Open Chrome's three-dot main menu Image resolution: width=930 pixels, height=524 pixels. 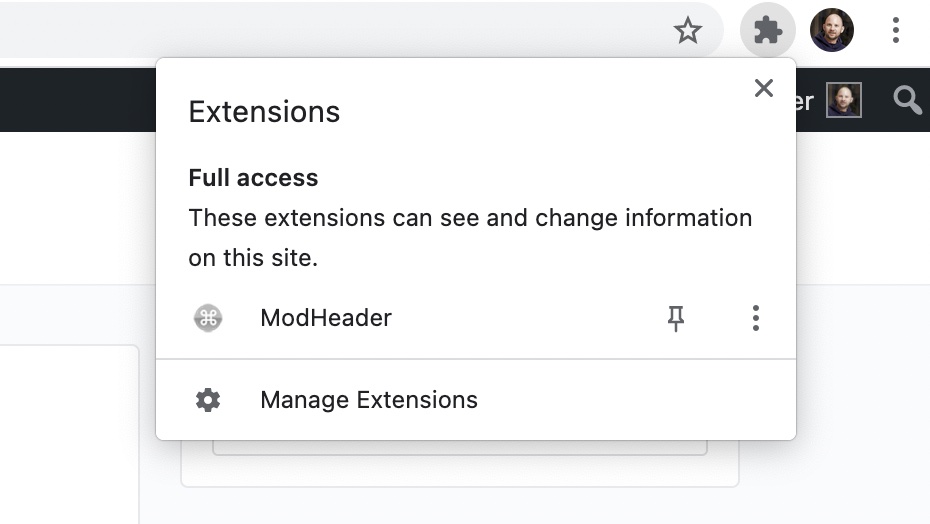click(x=896, y=30)
